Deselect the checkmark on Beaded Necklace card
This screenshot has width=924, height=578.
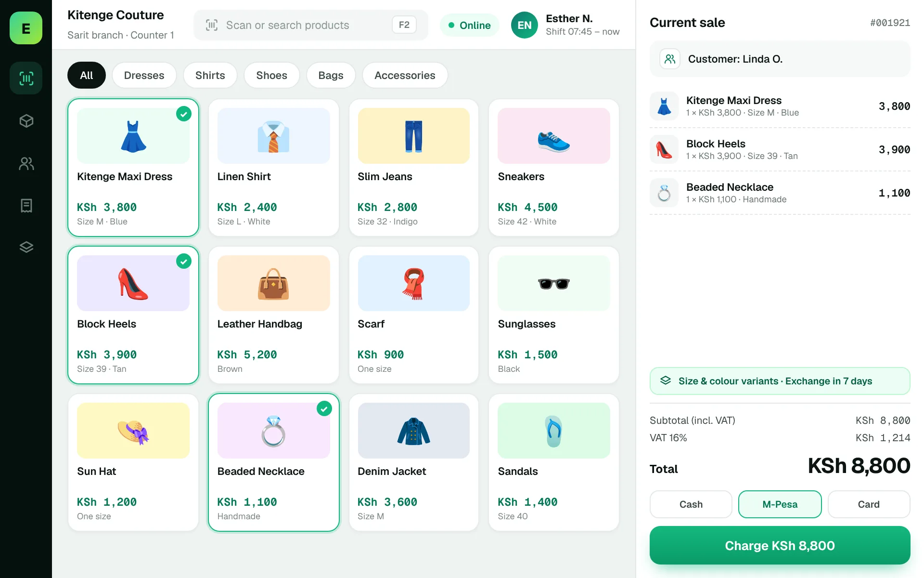[324, 408]
